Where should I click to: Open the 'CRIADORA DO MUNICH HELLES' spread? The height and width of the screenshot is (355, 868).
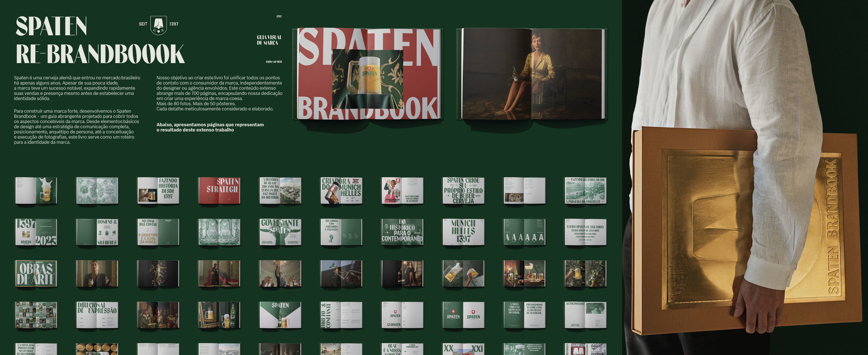coord(341,191)
